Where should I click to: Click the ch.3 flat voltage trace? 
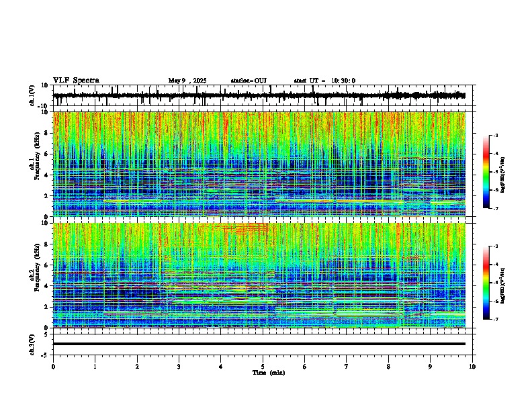click(259, 344)
